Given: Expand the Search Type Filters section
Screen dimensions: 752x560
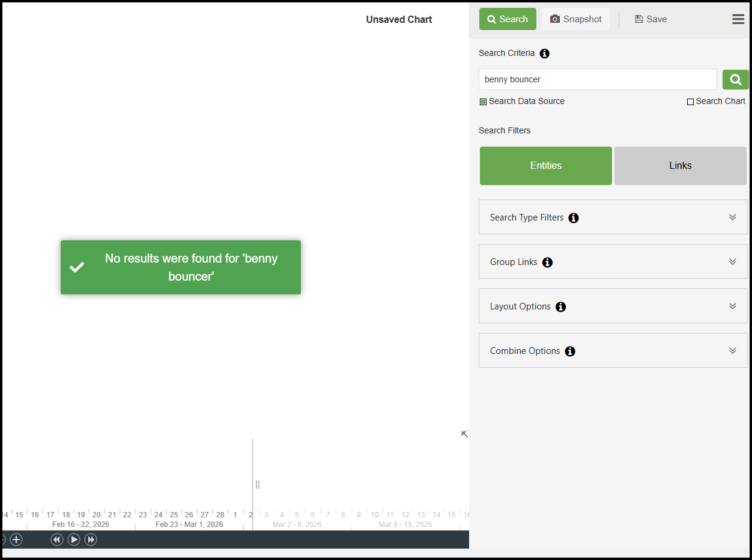Looking at the screenshot, I should coord(732,218).
